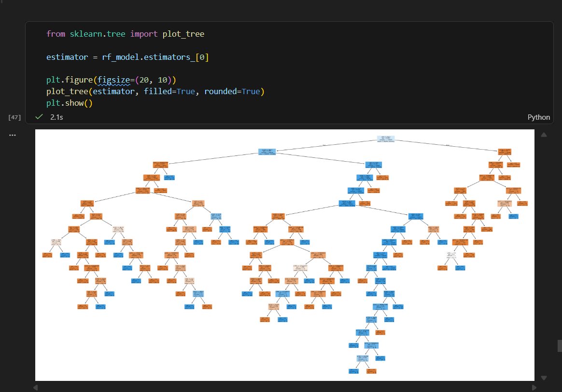Click the output scroll down arrow

click(544, 378)
